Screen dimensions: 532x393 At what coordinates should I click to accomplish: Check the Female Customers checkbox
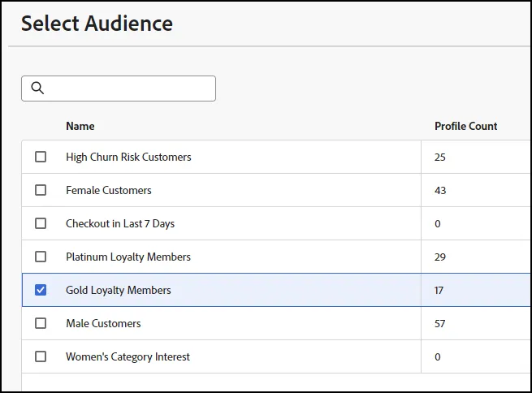point(41,190)
